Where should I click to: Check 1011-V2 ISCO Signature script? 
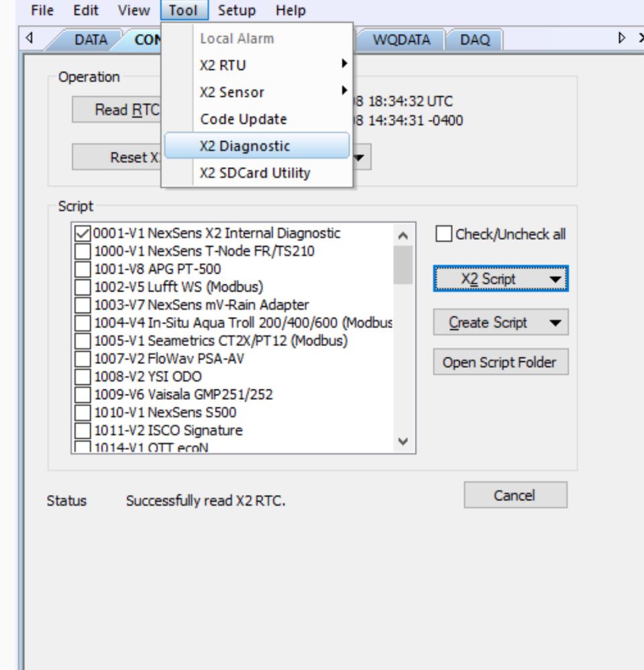click(x=82, y=431)
